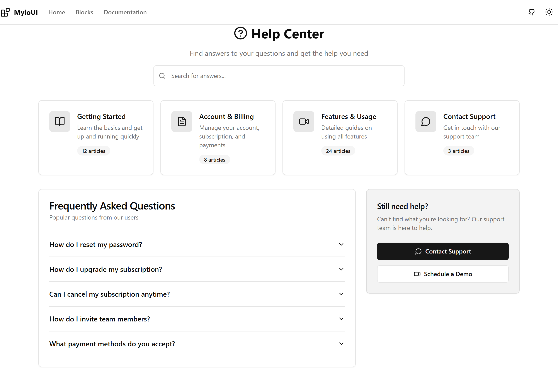558x392 pixels.
Task: Click the Getting Started book icon
Action: [x=60, y=122]
